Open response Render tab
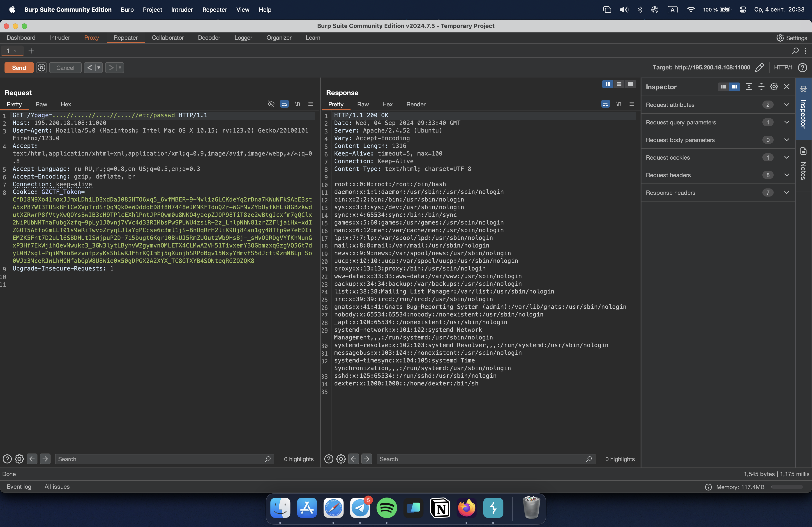Screen dimensions: 812x527 (415, 104)
